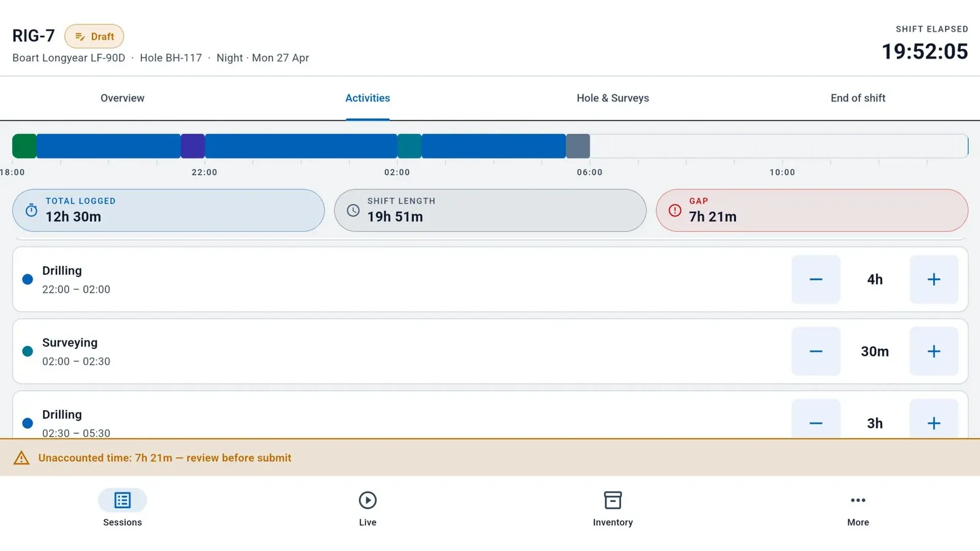This screenshot has width=980, height=551.
Task: Switch to Hole & Surveys tab
Action: pyautogui.click(x=612, y=98)
